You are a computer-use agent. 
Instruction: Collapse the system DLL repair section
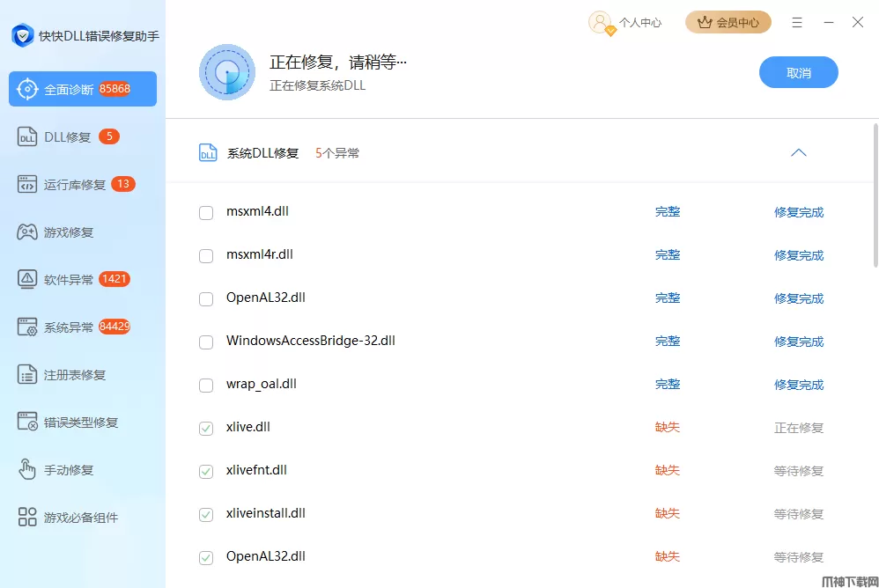798,152
